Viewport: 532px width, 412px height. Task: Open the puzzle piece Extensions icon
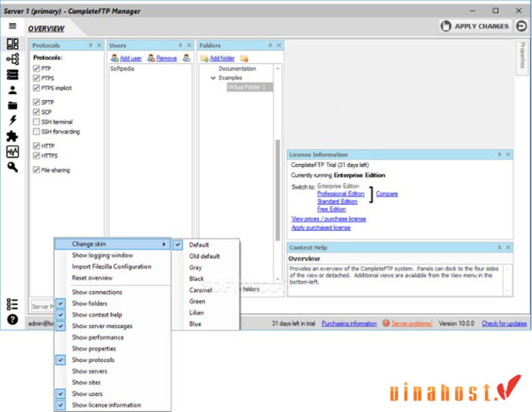(12, 136)
